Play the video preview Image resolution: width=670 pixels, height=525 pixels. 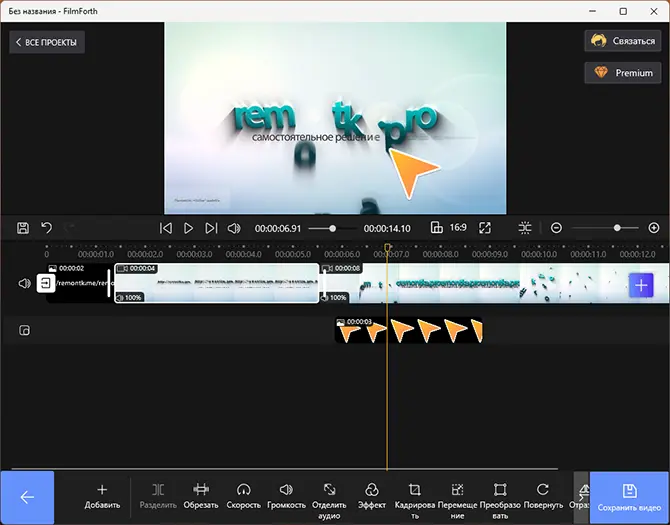click(188, 228)
